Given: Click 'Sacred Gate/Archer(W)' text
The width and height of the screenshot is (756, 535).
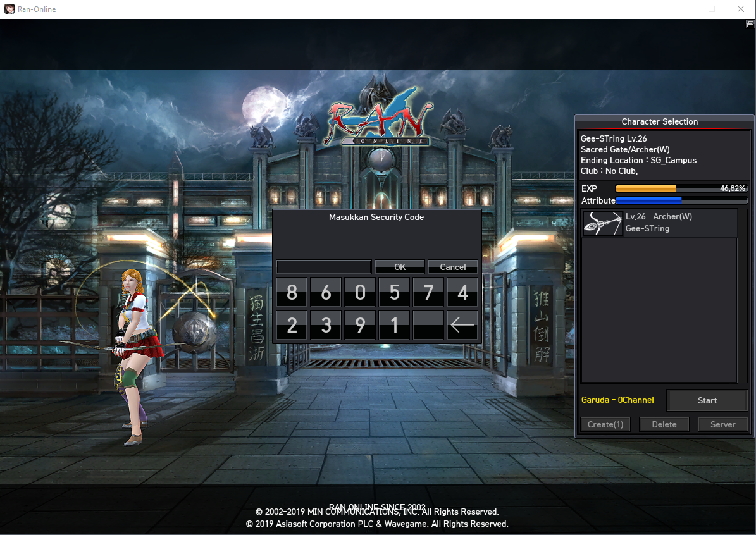Looking at the screenshot, I should 625,149.
